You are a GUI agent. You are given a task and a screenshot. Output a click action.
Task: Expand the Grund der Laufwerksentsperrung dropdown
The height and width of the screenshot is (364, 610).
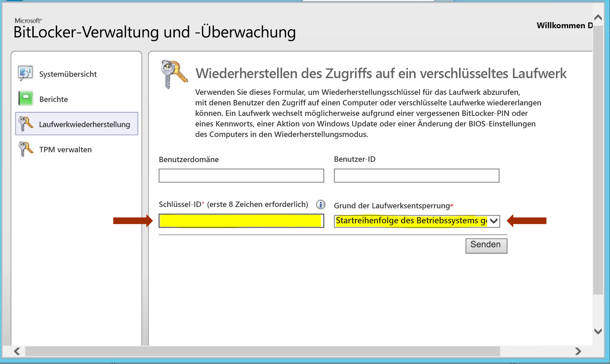493,221
